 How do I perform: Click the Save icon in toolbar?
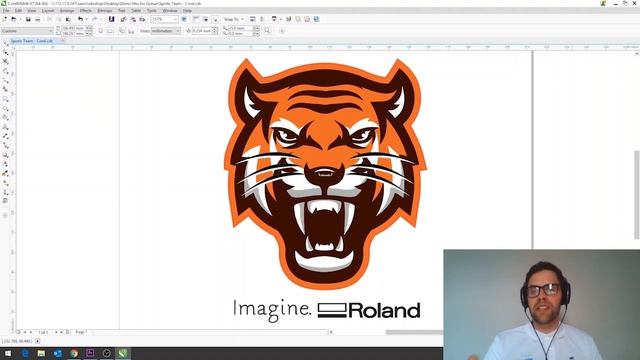[x=28, y=19]
